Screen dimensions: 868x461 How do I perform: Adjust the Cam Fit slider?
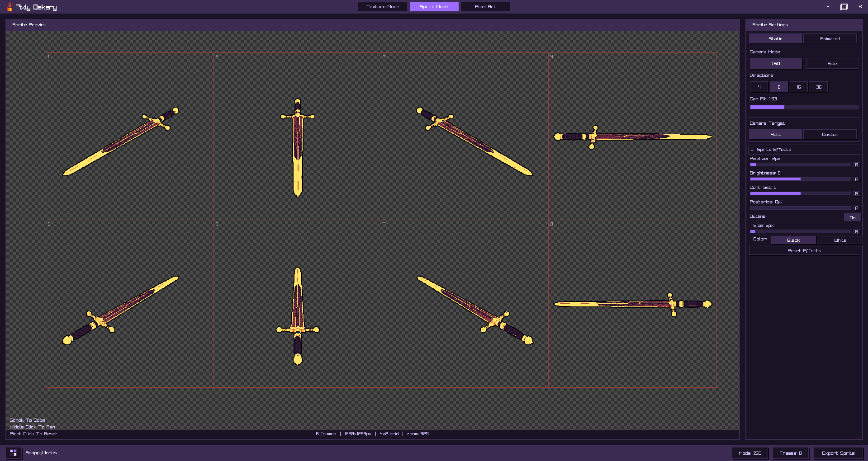804,107
